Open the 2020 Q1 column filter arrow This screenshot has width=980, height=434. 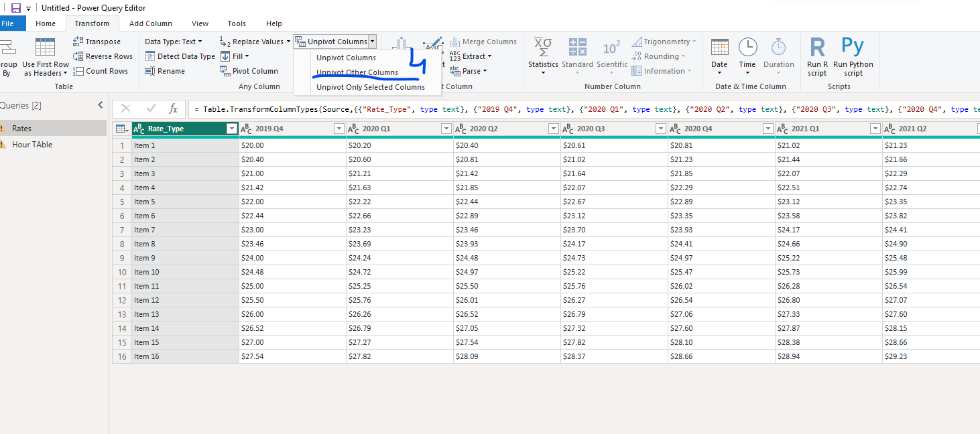pyautogui.click(x=446, y=129)
